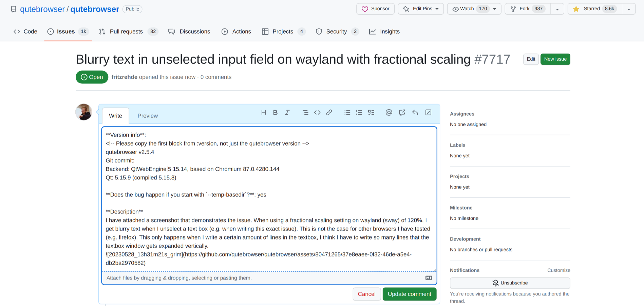Apply italic formatting to the text
Viewport: 644px width, 306px height.
click(287, 112)
